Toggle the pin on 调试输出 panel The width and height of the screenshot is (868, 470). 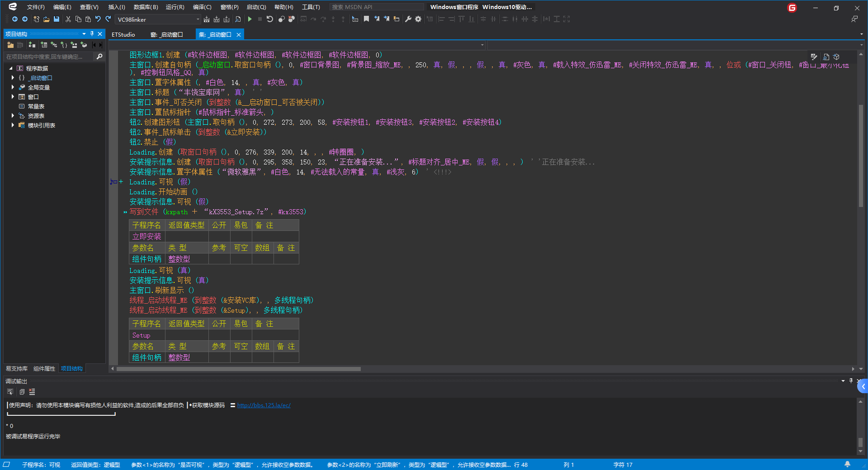coord(851,381)
